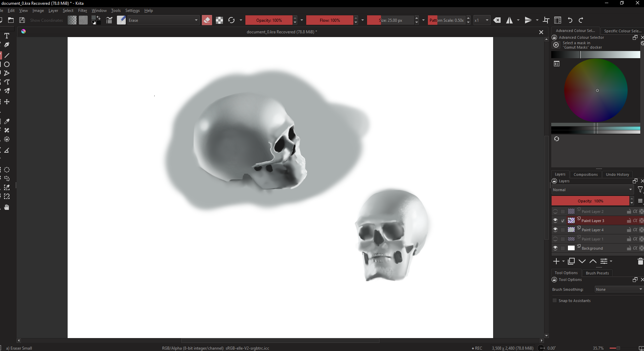Screen dimensions: 644x351
Task: Enable Snap to Assistants checkbox
Action: (555, 300)
